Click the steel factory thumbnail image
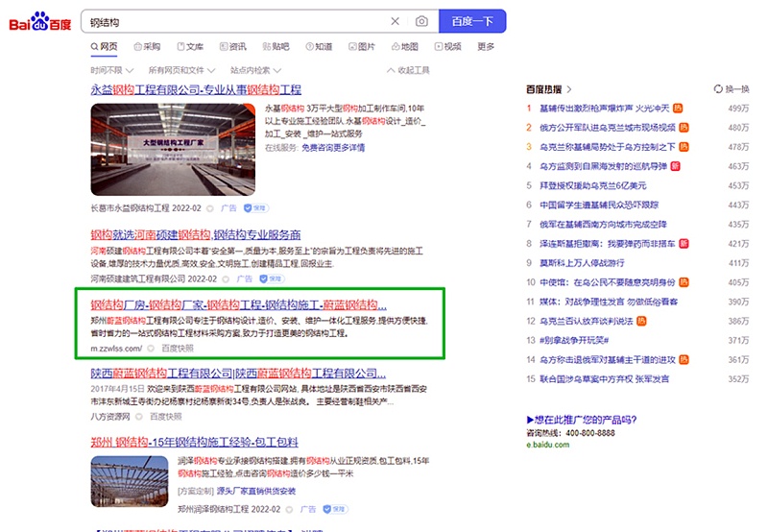This screenshot has height=532, width=768. [x=173, y=150]
